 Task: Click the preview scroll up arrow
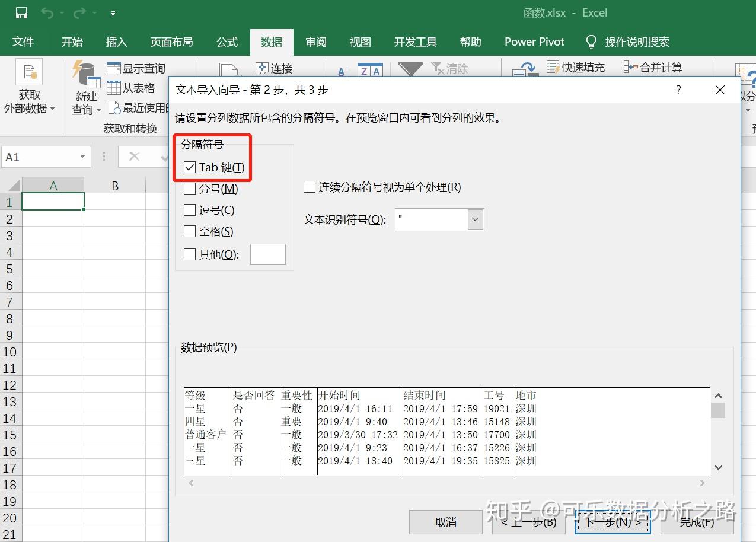click(718, 396)
